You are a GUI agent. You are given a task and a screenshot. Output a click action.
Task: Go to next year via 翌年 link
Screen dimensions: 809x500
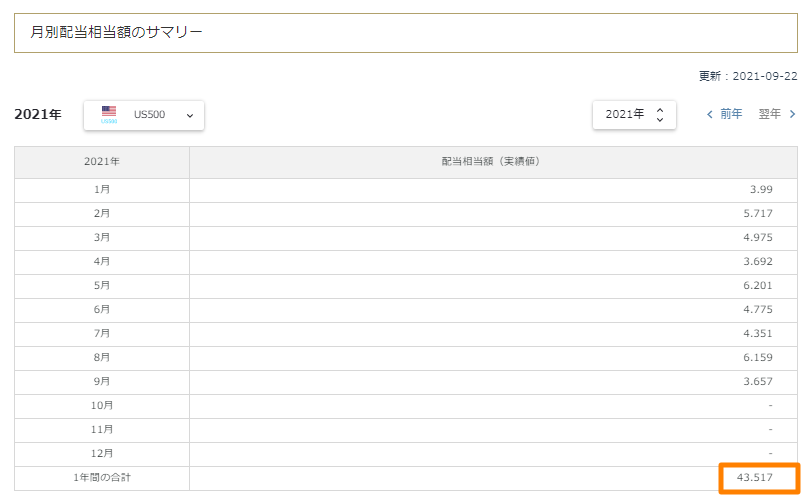click(x=769, y=114)
